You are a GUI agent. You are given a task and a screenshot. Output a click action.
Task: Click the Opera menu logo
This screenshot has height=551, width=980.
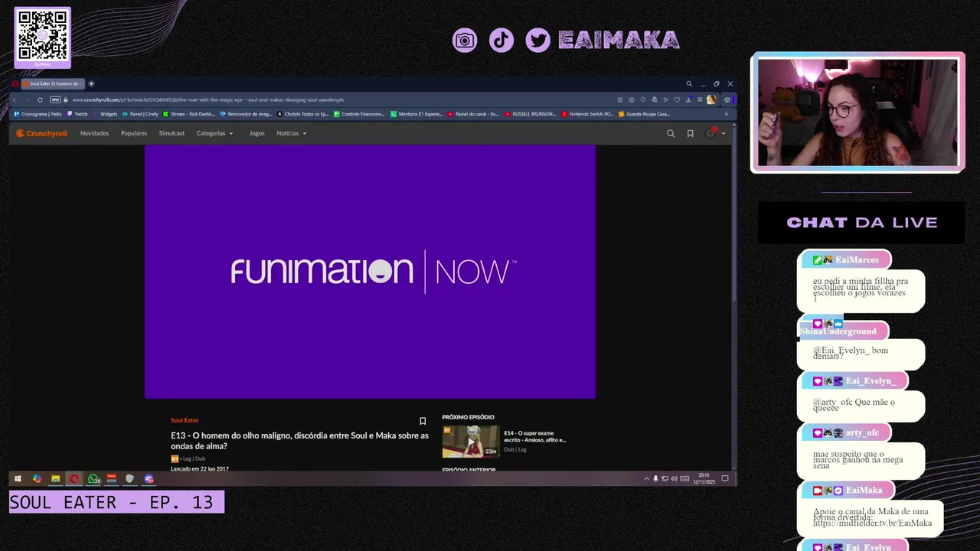tap(15, 83)
